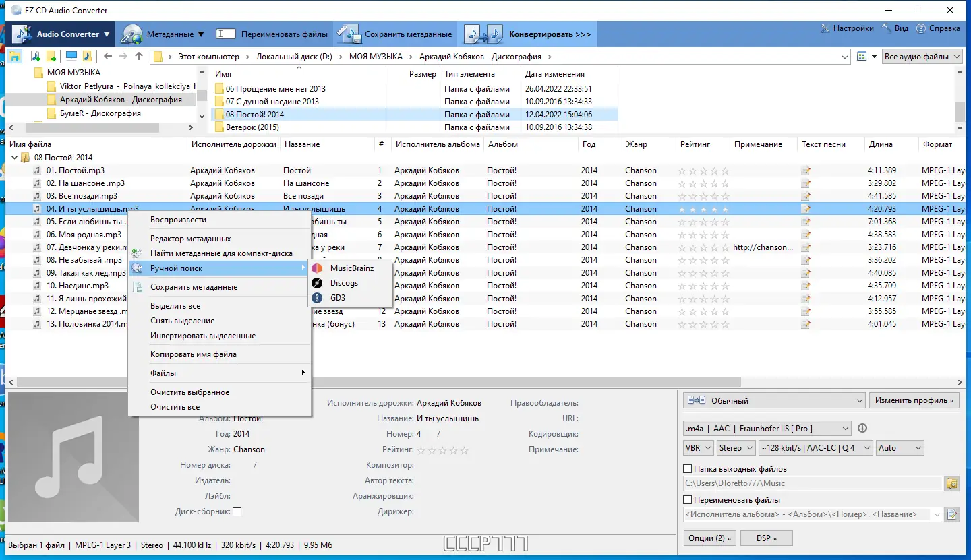Sort by Исполнитель дорожки column header
Viewport: 971px width, 560px height.
tap(233, 144)
